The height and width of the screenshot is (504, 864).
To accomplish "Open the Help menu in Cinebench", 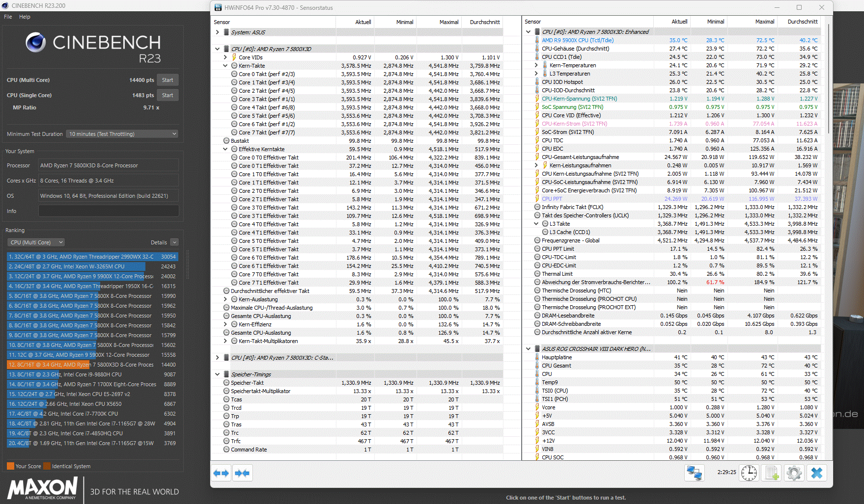I will [x=25, y=17].
